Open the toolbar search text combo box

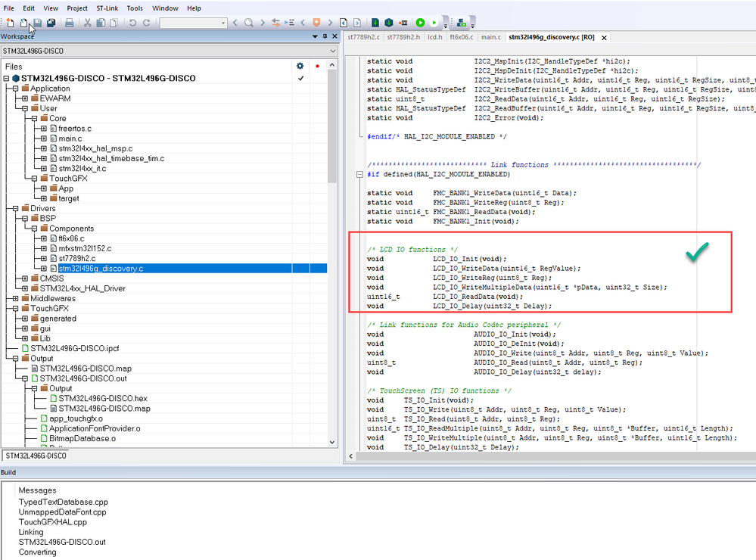coord(193,23)
